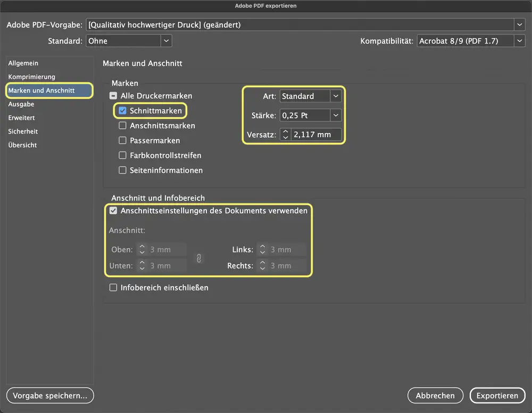The width and height of the screenshot is (532, 413).
Task: Open the Adobe PDF-Vorgabe dropdown
Action: pyautogui.click(x=305, y=25)
